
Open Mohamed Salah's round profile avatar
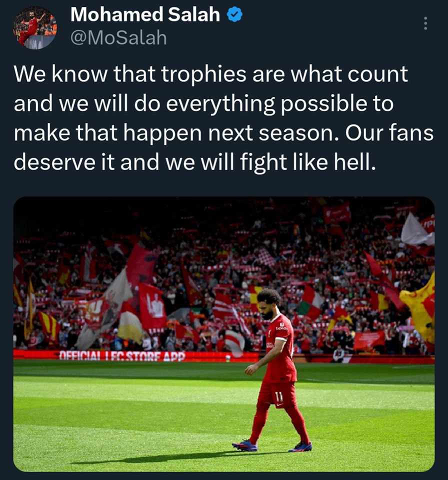point(35,27)
